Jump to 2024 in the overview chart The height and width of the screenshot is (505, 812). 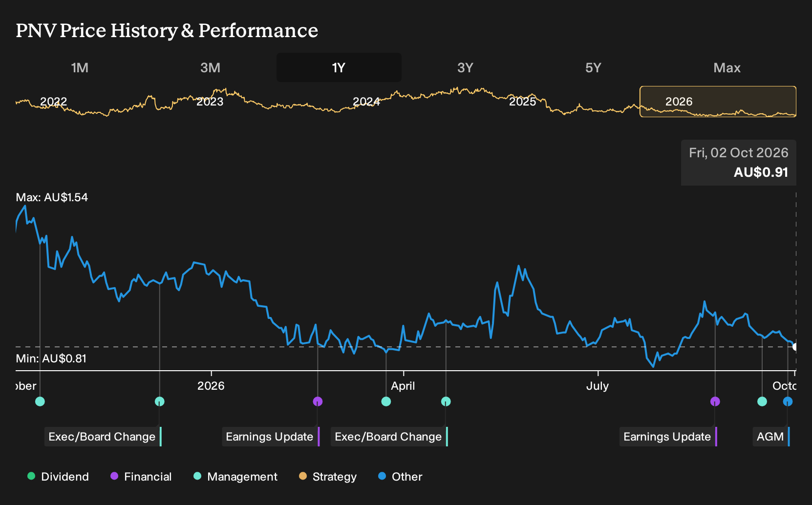pyautogui.click(x=366, y=102)
